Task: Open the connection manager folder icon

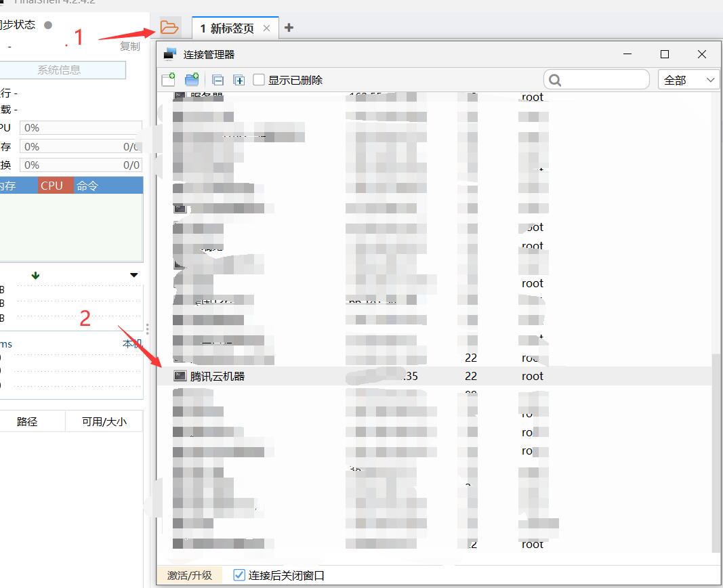Action: coord(169,28)
